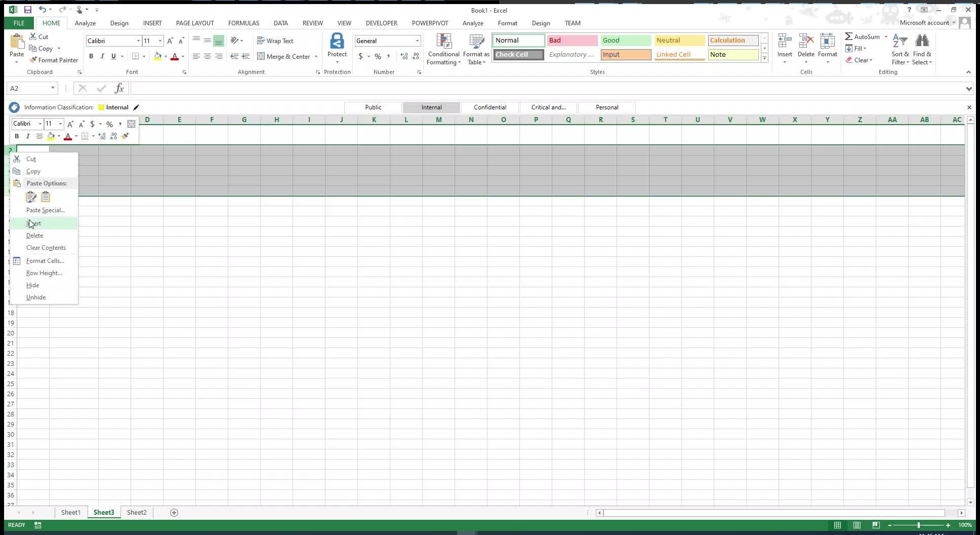Toggle Italic in the ribbon Font group
The width and height of the screenshot is (980, 535).
coord(102,56)
